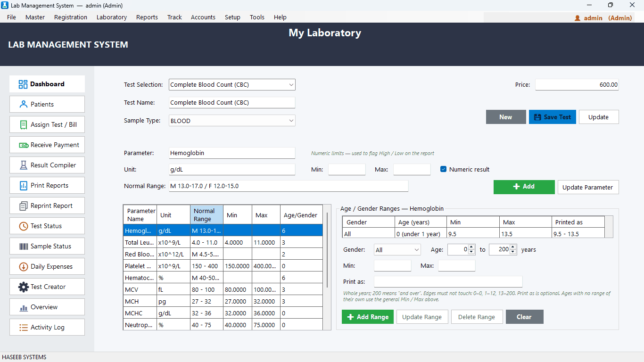This screenshot has height=362, width=644.
Task: Click the Dashboard grid icon
Action: [23, 84]
